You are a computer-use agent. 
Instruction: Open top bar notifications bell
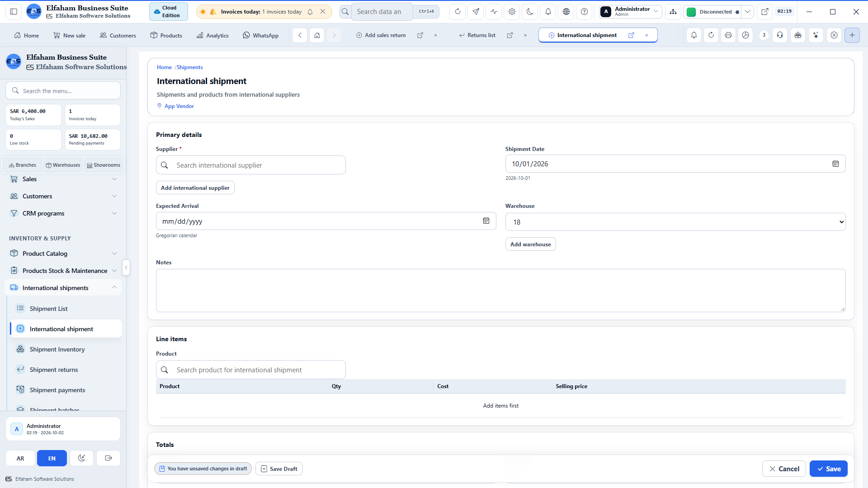pyautogui.click(x=548, y=12)
